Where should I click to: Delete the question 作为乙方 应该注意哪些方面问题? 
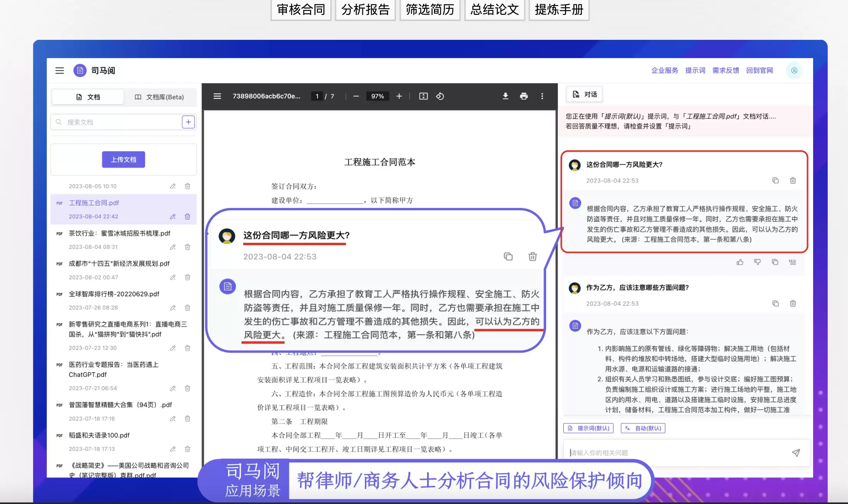point(793,303)
